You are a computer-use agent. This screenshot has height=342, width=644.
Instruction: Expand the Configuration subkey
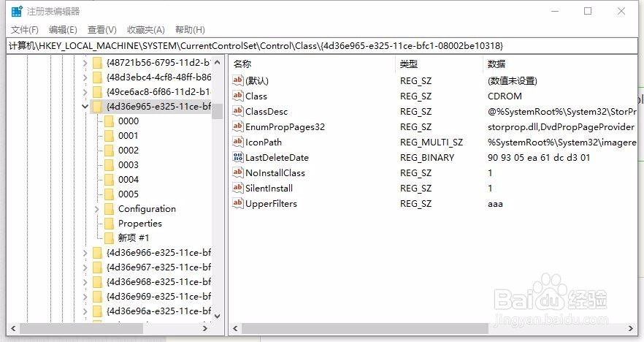97,209
